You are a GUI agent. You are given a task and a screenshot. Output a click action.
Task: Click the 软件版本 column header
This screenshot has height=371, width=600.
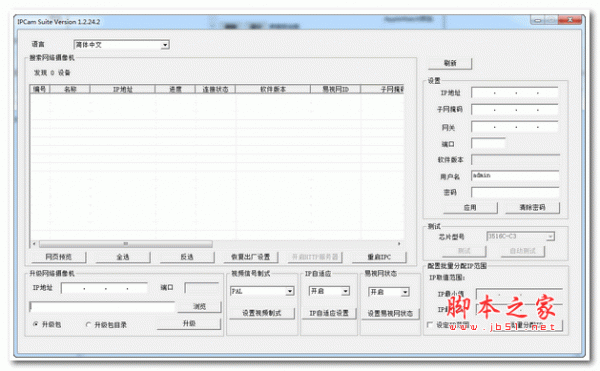pos(273,89)
